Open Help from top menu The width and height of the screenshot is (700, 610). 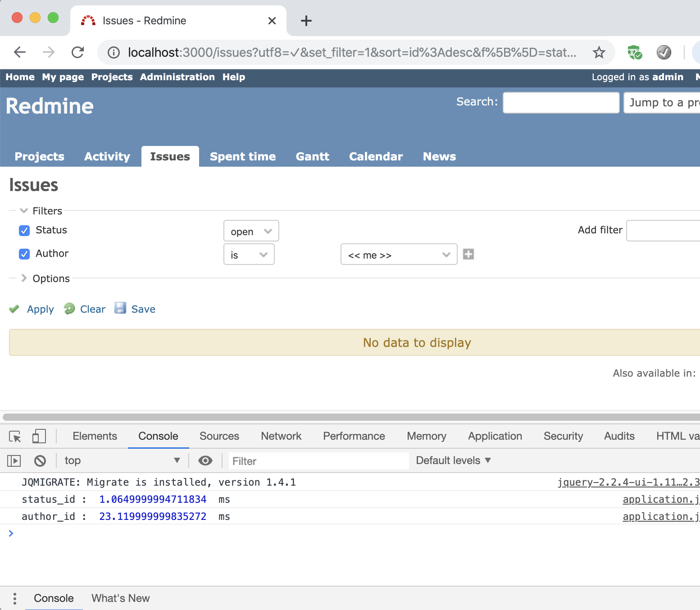click(x=234, y=77)
